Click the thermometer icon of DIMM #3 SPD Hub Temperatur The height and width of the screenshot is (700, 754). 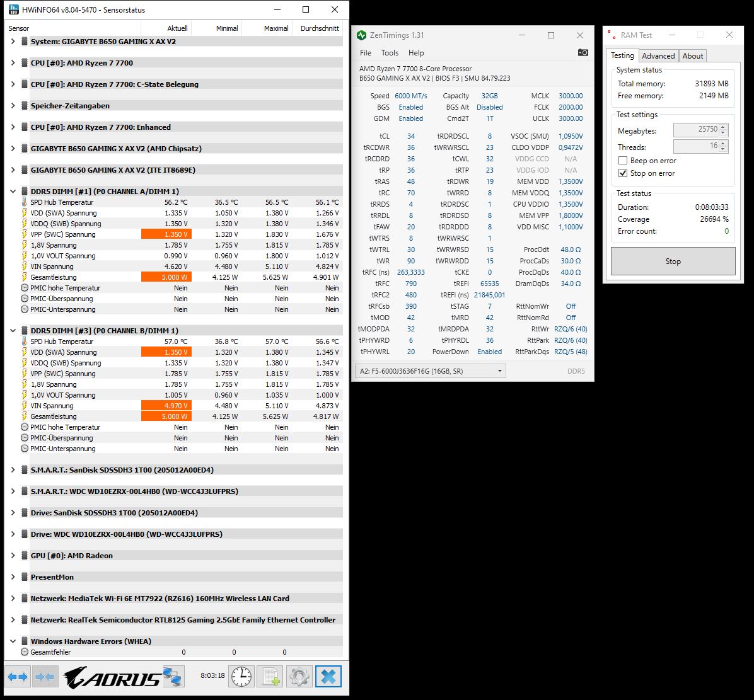[25, 341]
